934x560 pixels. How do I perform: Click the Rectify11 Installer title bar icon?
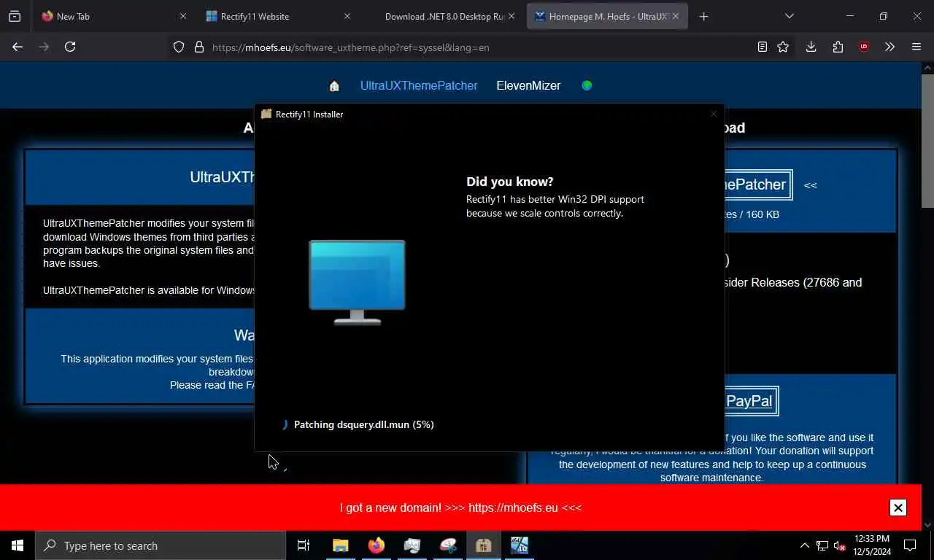pyautogui.click(x=266, y=114)
